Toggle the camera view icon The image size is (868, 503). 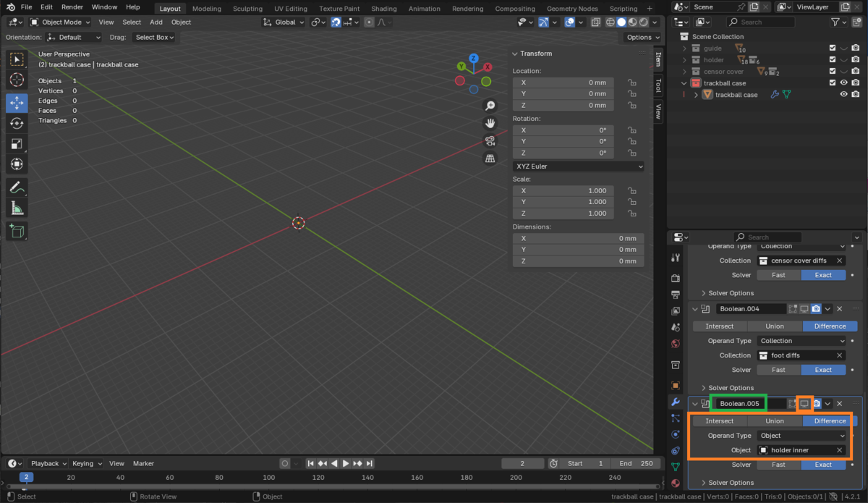click(x=490, y=140)
